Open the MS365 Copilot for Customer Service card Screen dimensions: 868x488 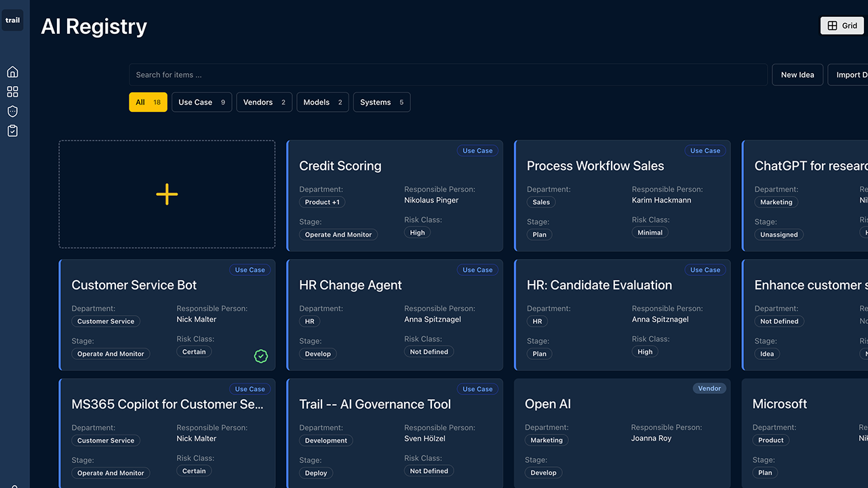(167, 434)
